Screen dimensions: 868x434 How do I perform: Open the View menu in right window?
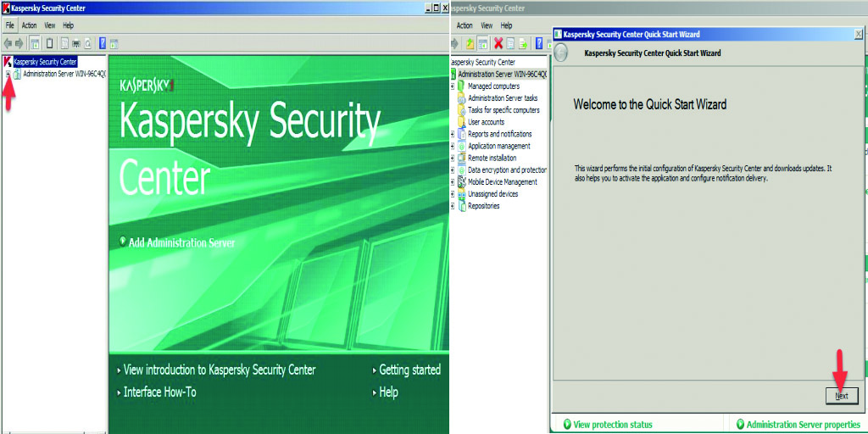coord(485,25)
